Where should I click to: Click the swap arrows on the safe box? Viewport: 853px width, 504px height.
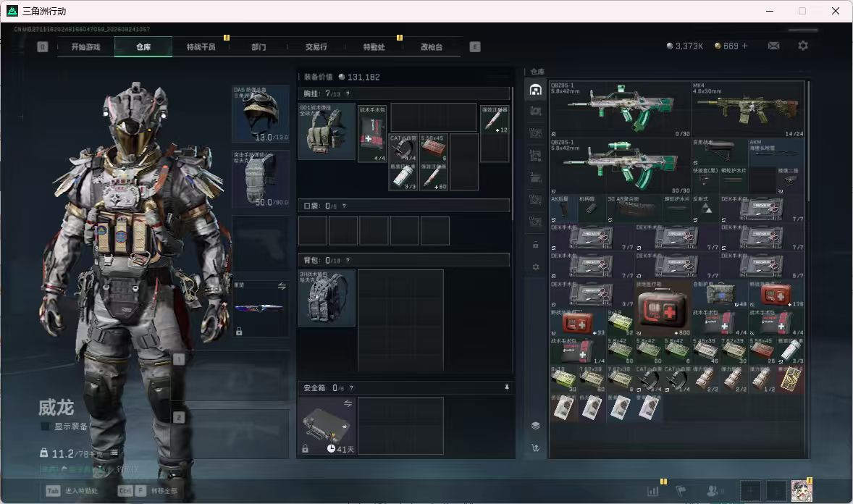click(x=348, y=403)
